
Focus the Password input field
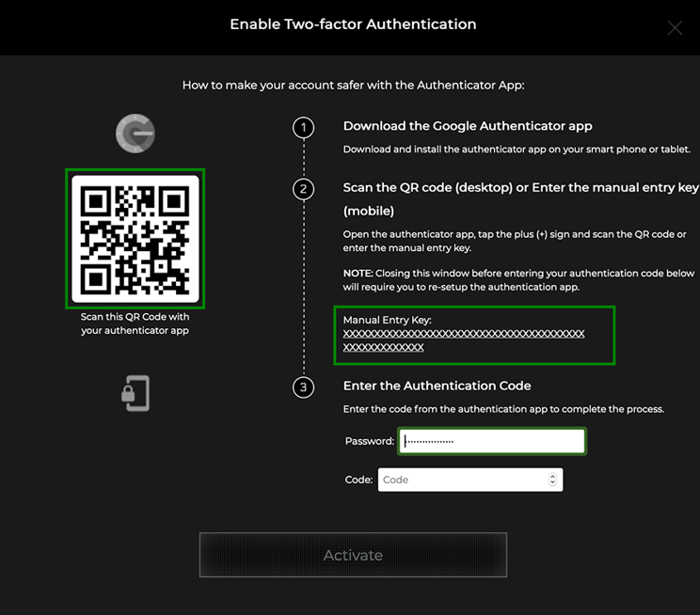point(492,441)
